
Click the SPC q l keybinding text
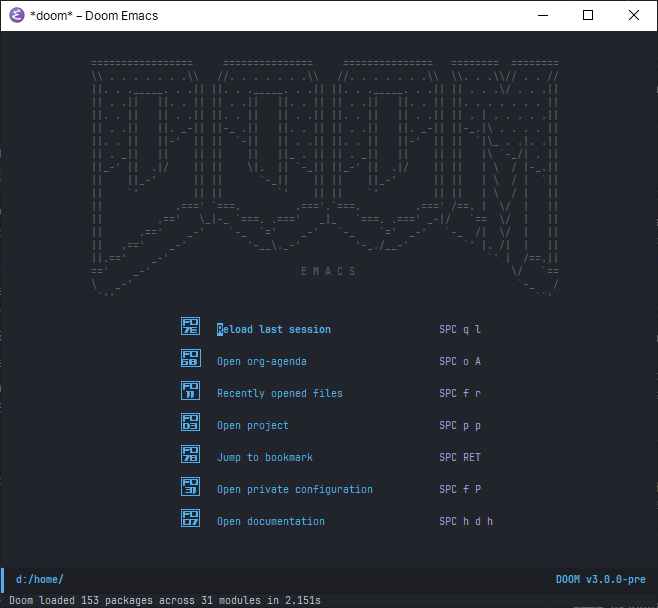(460, 329)
